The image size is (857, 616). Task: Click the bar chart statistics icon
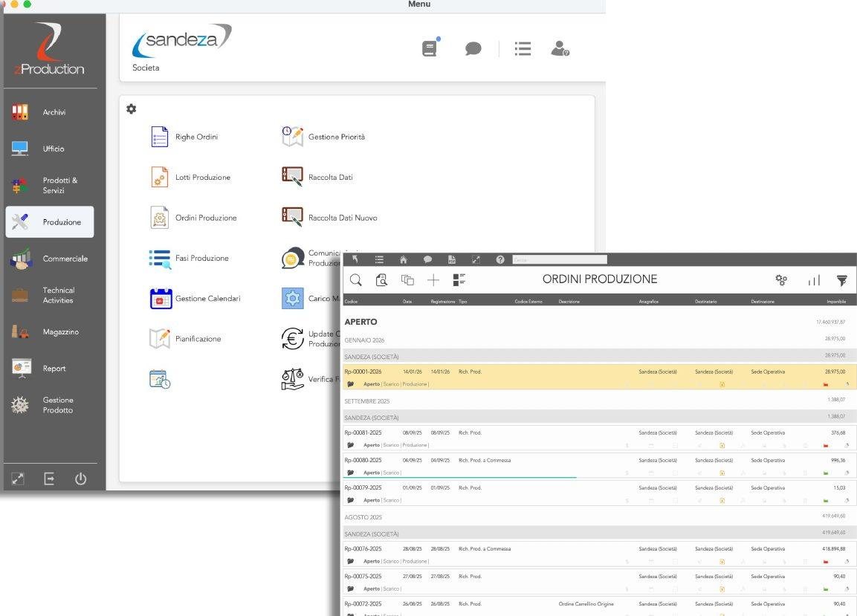[814, 280]
